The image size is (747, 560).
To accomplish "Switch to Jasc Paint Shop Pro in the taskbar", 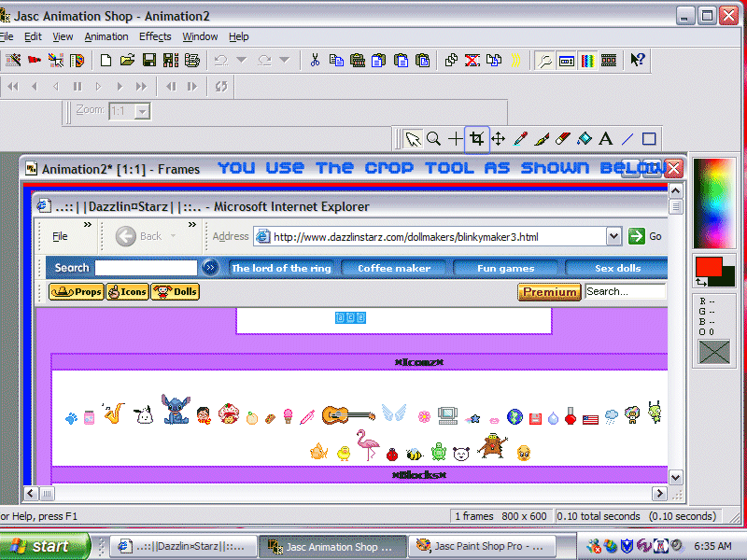I will (482, 546).
